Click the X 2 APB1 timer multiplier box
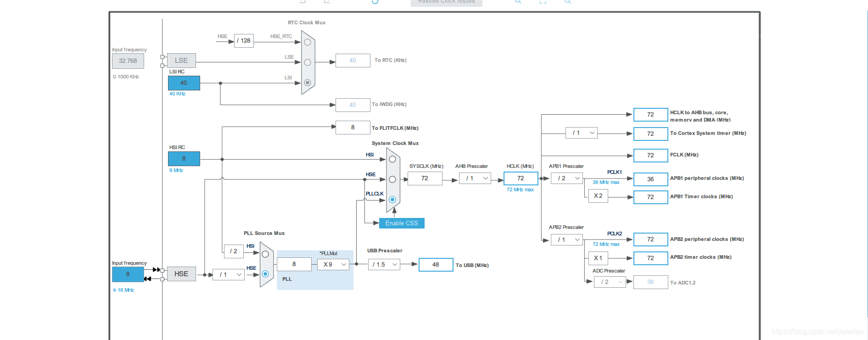 point(598,196)
